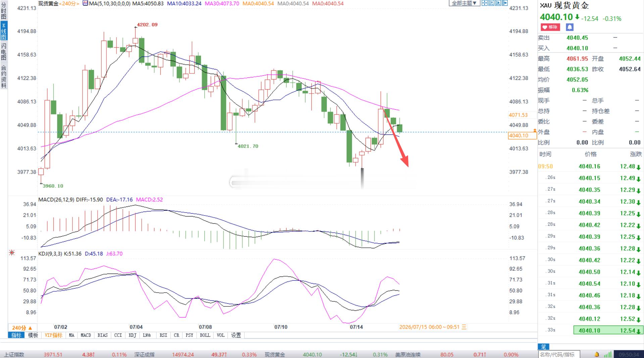The height and width of the screenshot is (358, 644).
Task: Select the KDJ indicator button
Action: [133, 335]
